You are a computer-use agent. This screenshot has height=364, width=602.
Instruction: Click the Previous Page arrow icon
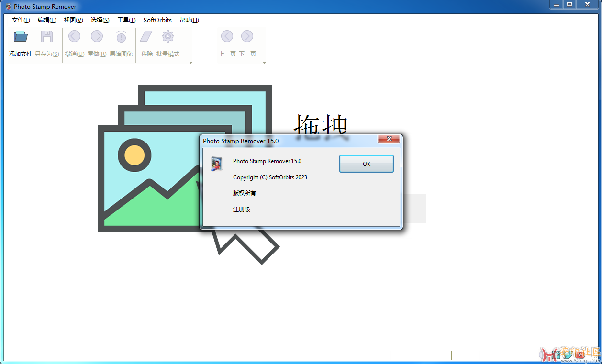click(227, 36)
